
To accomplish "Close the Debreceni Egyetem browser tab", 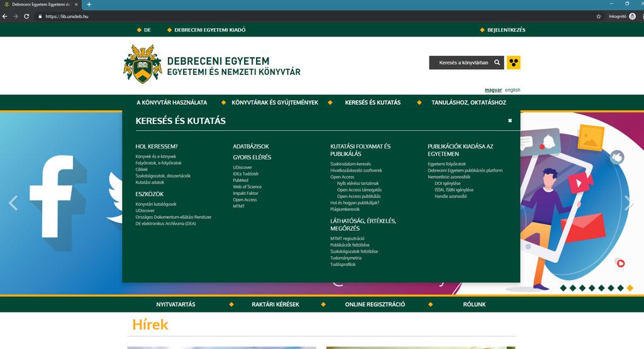I will click(x=76, y=4).
